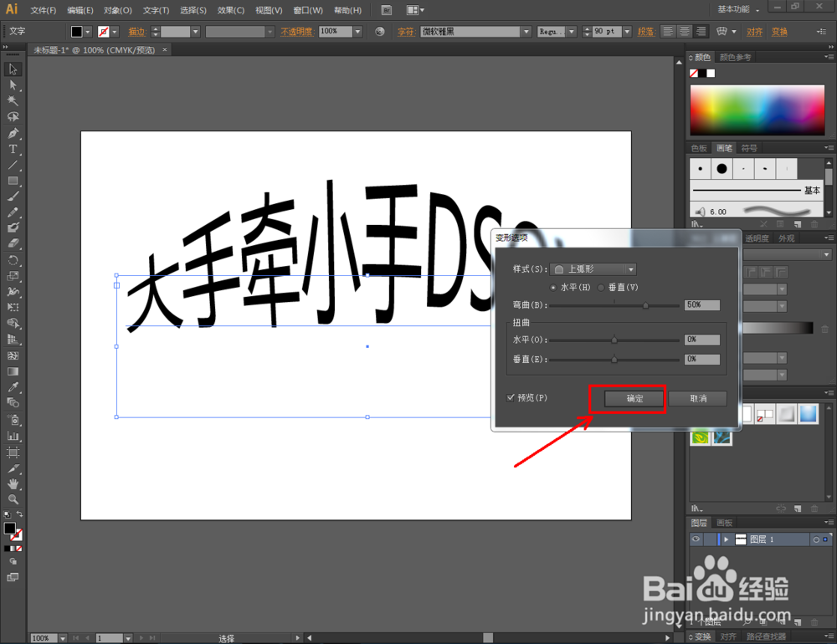Select the Lasso tool
This screenshot has width=837, height=644.
(13, 117)
